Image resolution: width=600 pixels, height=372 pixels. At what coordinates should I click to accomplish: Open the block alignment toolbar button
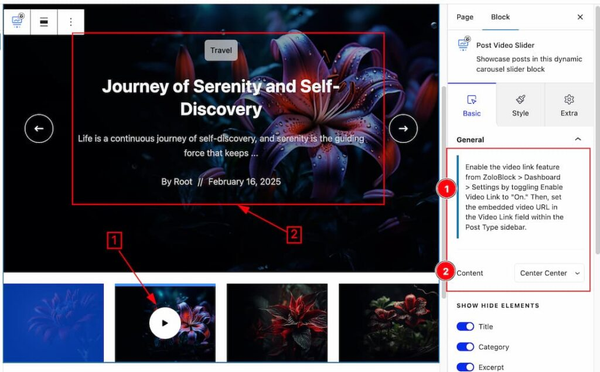(44, 22)
